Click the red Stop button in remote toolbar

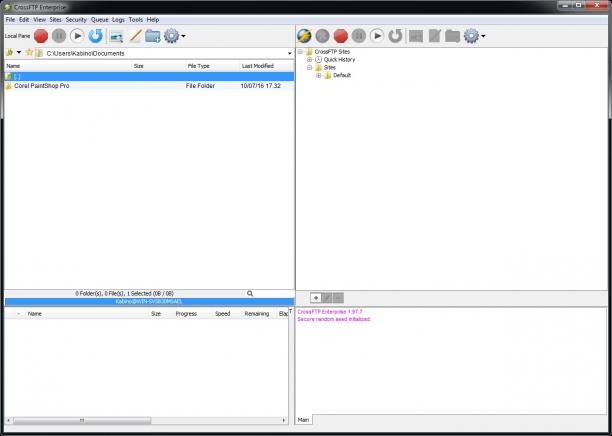341,36
